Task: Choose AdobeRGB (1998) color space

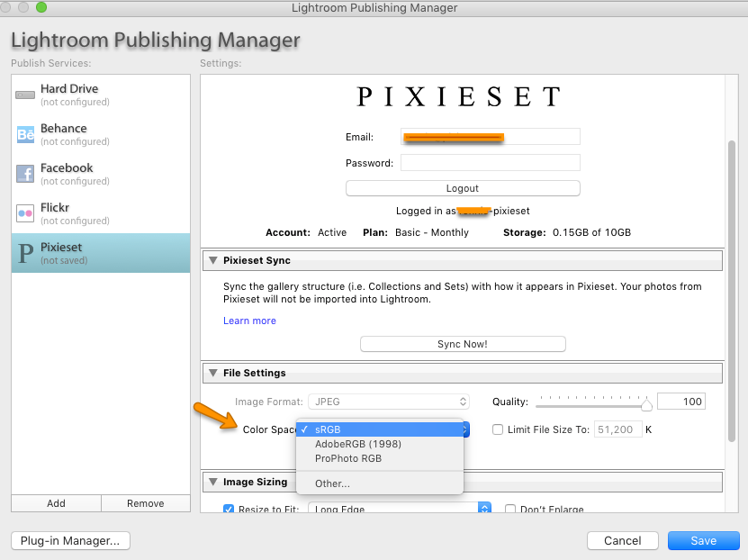Action: point(380,444)
